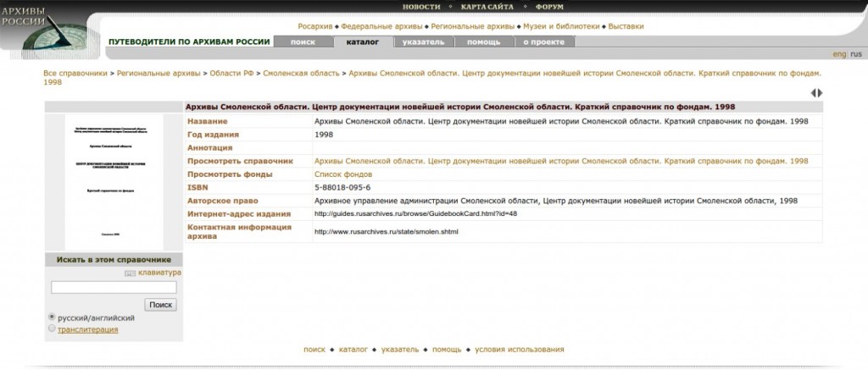Open Региональные архивы breadcrumb link

pos(159,73)
